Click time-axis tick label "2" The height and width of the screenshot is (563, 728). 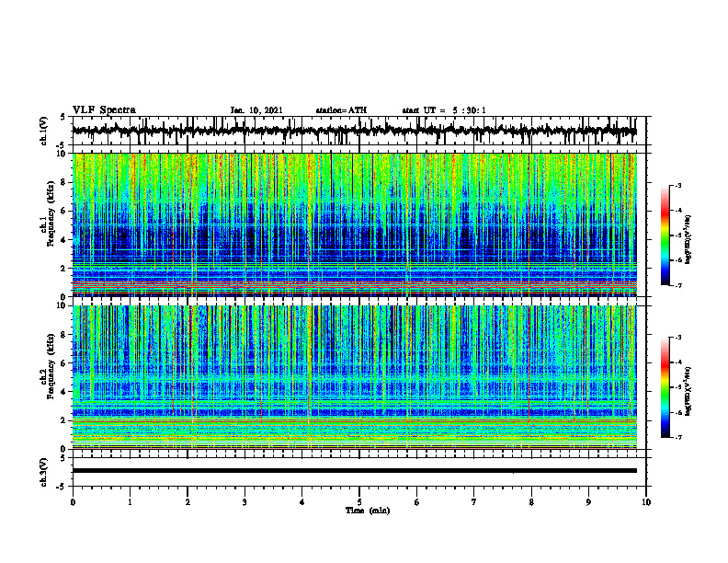point(188,502)
